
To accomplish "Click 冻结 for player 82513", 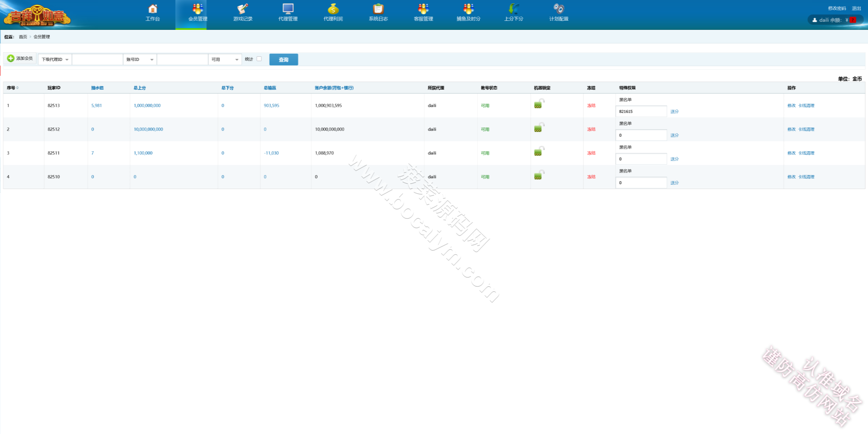I will 591,106.
